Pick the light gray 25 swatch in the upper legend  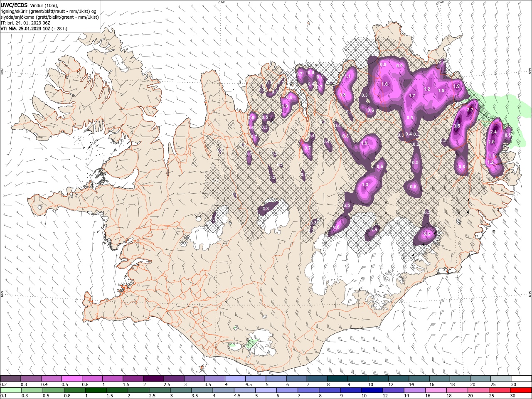click(501, 379)
